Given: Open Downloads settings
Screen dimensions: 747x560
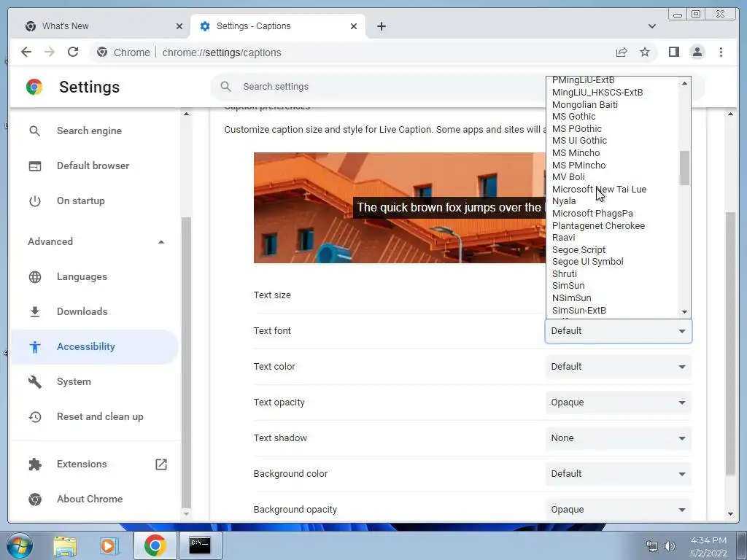Looking at the screenshot, I should coord(82,311).
